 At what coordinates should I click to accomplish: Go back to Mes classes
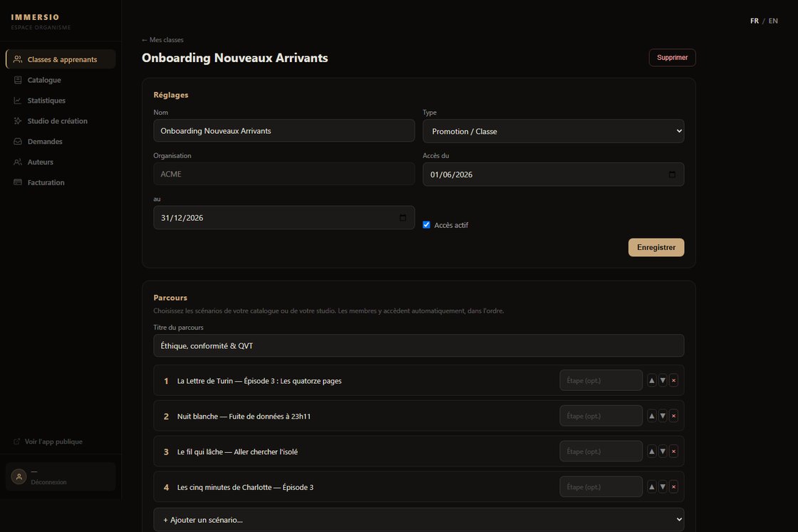162,40
